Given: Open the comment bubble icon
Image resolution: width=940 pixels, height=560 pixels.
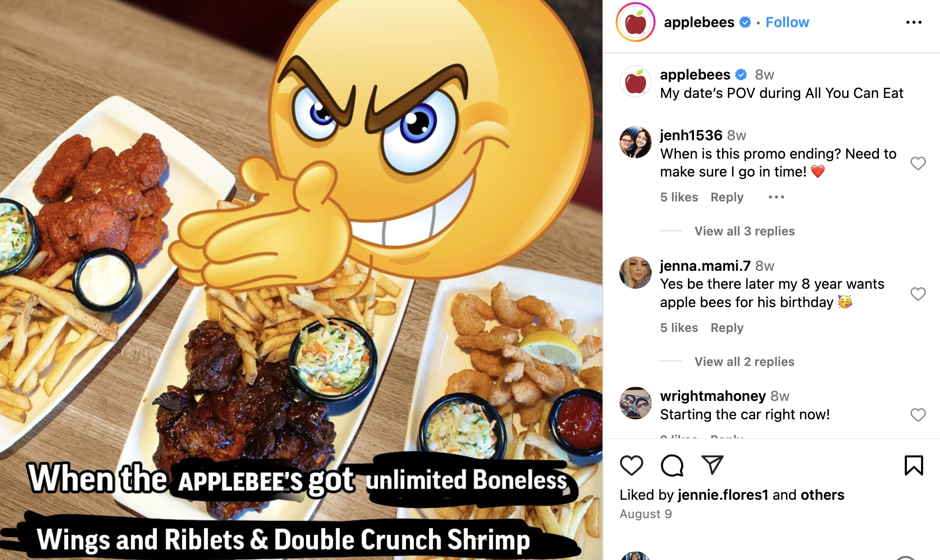Looking at the screenshot, I should [x=672, y=465].
